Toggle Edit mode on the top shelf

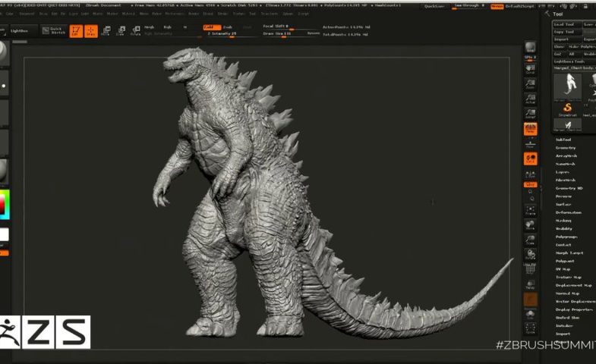coord(76,31)
